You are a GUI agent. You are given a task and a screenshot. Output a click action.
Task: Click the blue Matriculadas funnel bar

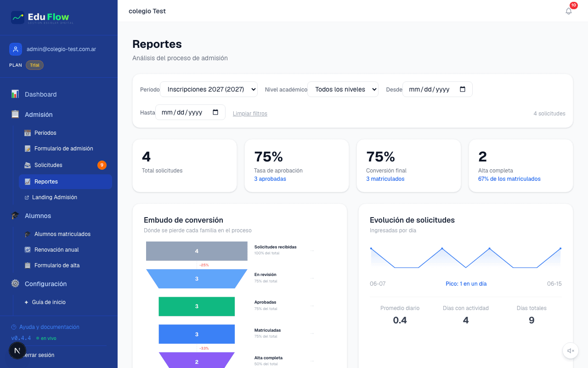(197, 334)
